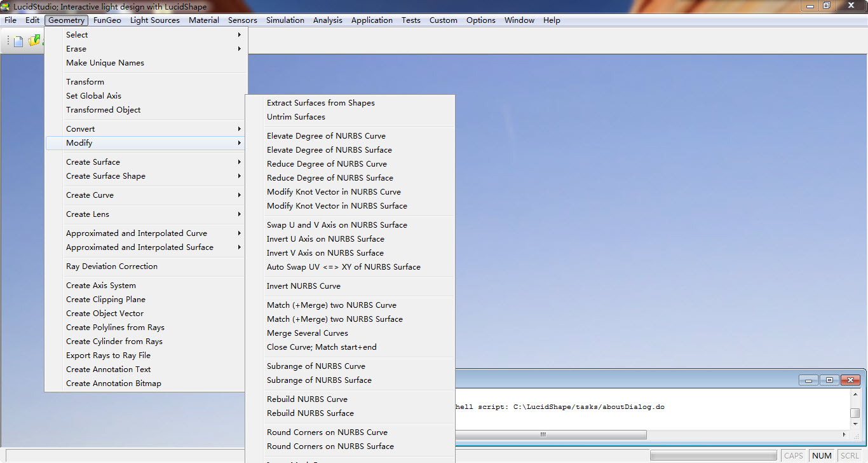Open the FunGeo menu
The width and height of the screenshot is (868, 463).
pyautogui.click(x=107, y=20)
